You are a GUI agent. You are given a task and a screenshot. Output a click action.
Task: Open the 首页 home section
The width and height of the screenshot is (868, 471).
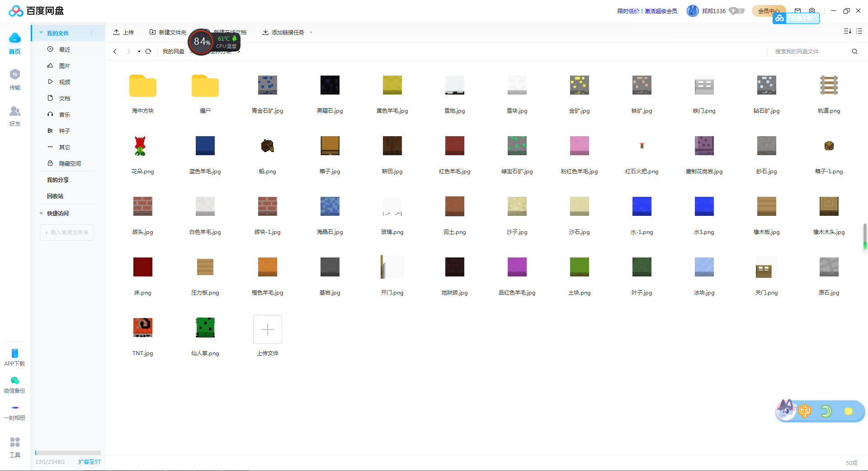click(x=15, y=43)
